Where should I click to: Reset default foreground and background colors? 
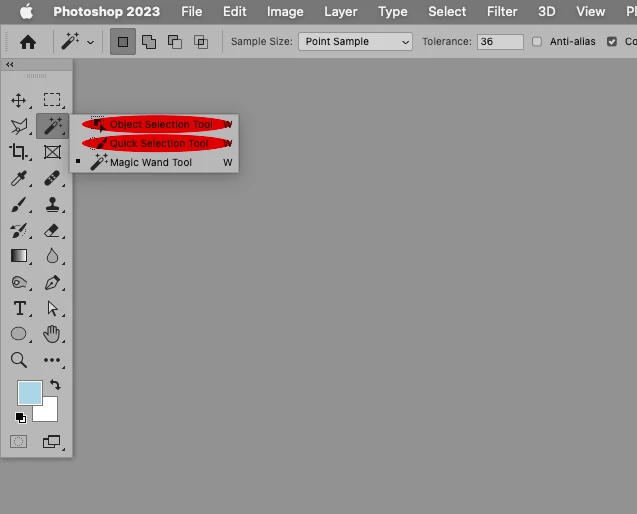[21, 417]
